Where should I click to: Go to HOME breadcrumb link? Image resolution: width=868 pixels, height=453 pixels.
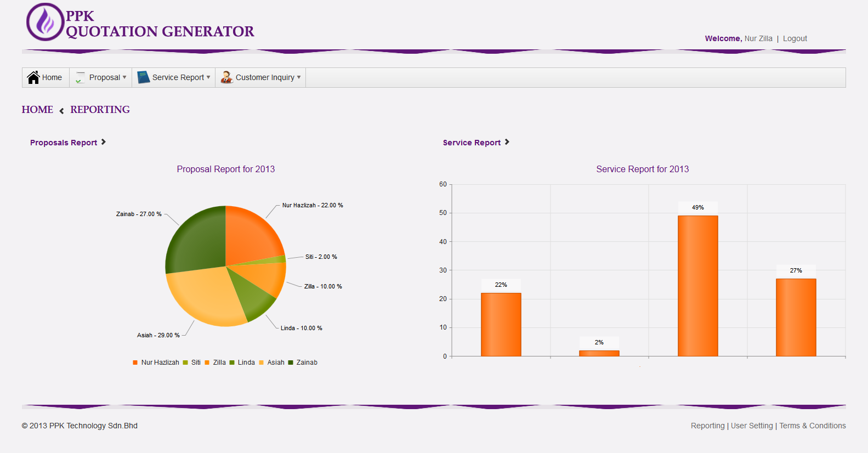point(37,110)
